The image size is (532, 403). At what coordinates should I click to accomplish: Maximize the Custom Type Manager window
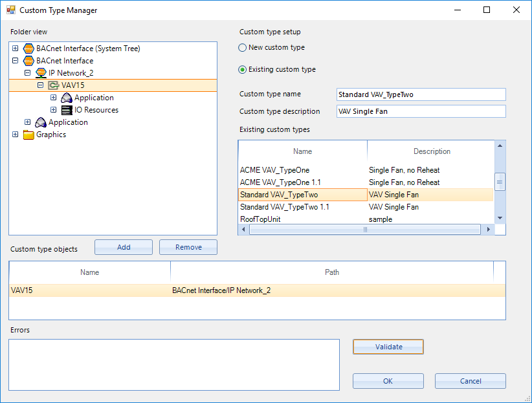487,10
